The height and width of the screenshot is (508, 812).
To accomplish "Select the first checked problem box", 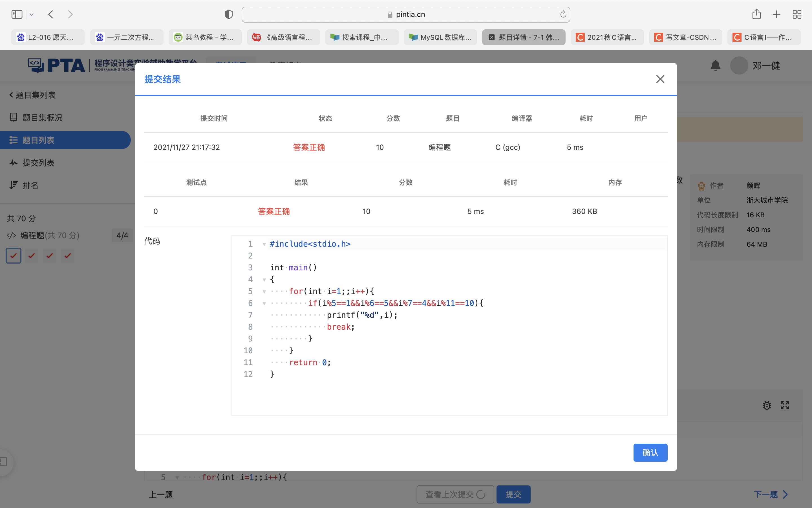I will coord(14,256).
